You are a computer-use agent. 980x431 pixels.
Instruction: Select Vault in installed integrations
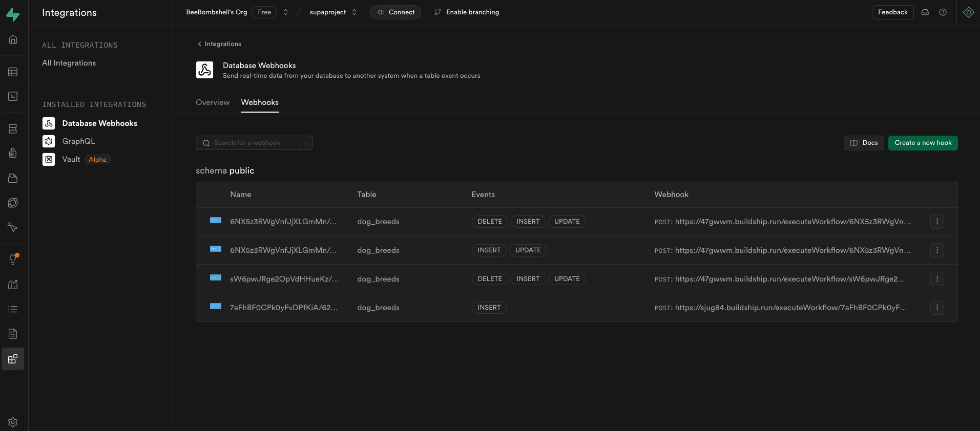[x=71, y=159]
